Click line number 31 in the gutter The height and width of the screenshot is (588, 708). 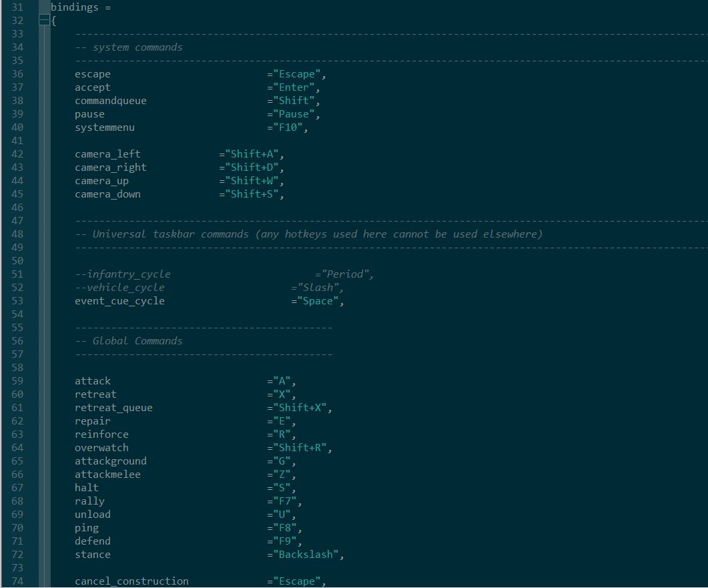17,7
